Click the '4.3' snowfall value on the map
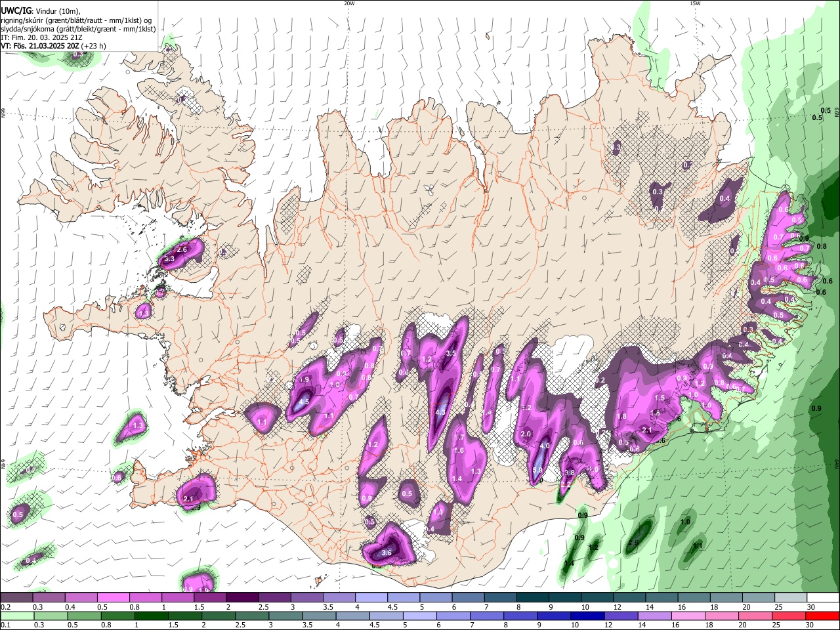The height and width of the screenshot is (630, 840). [440, 412]
